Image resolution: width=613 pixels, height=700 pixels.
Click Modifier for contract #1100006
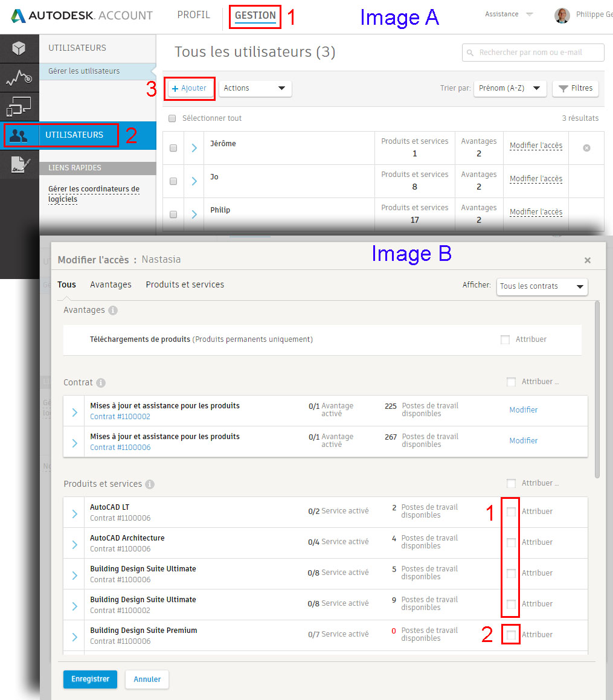point(523,441)
